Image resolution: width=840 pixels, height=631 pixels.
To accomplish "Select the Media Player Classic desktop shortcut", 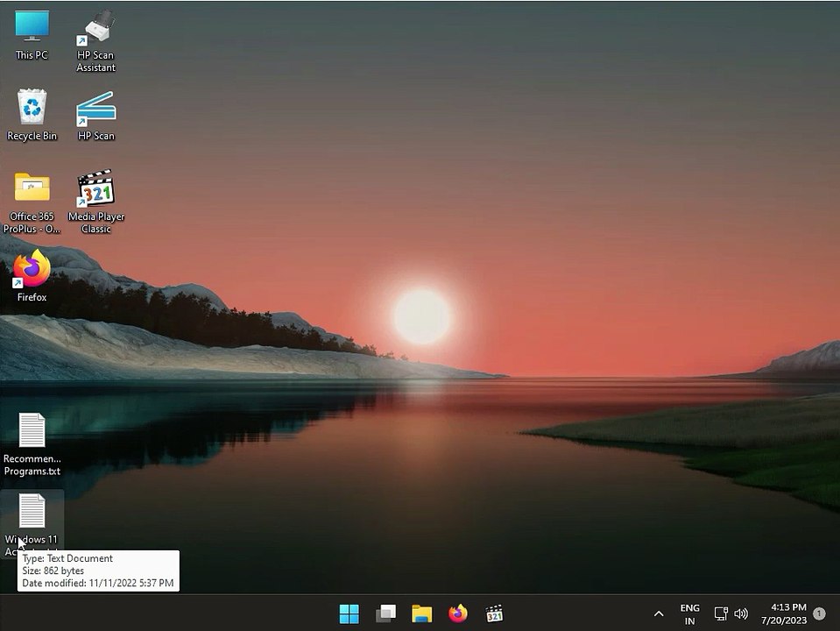I will 95,202.
